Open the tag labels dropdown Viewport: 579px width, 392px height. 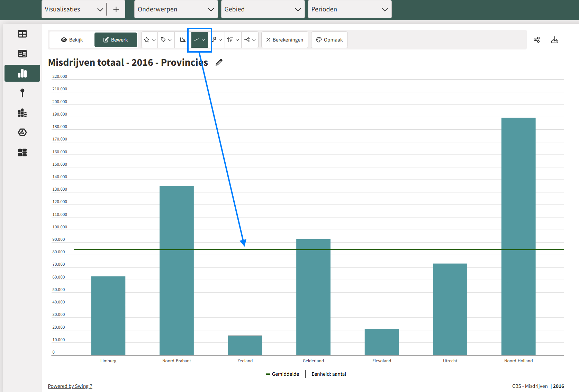point(166,40)
